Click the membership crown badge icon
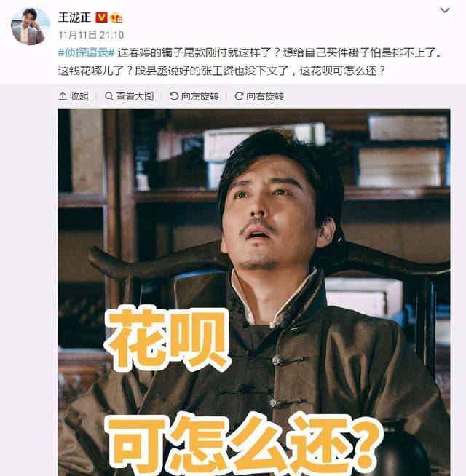The image size is (466, 476). click(116, 17)
